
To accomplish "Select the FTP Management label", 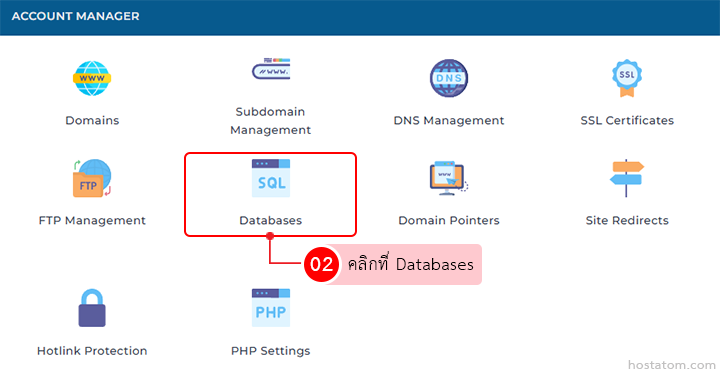I will tap(92, 220).
